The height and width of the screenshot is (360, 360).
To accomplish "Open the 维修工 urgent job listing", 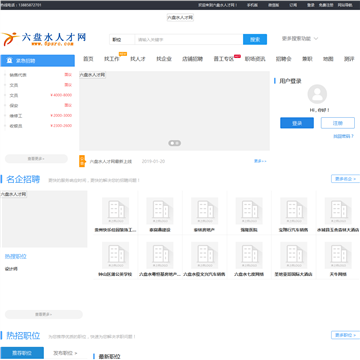I will (x=16, y=116).
